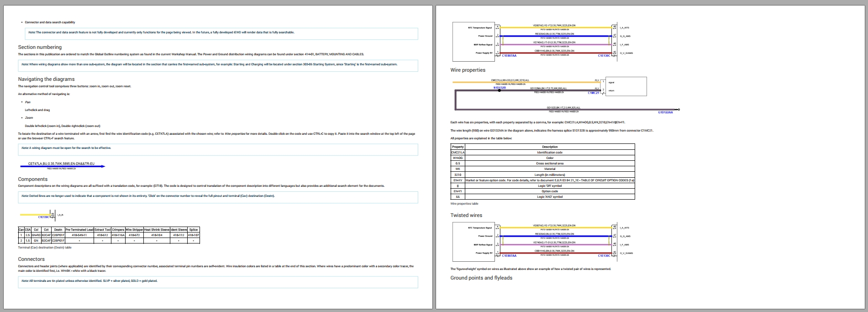Click the CSA value 1.5 cell
Viewport: 868px width, 312px height.
pos(27,240)
